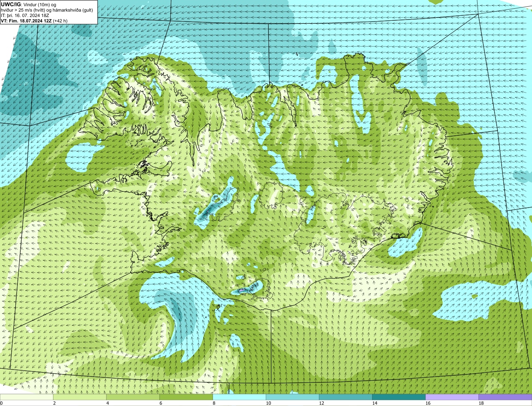Click the 12–14 m/s teal legend swatch
The height and width of the screenshot is (406, 532).
pyautogui.click(x=346, y=397)
